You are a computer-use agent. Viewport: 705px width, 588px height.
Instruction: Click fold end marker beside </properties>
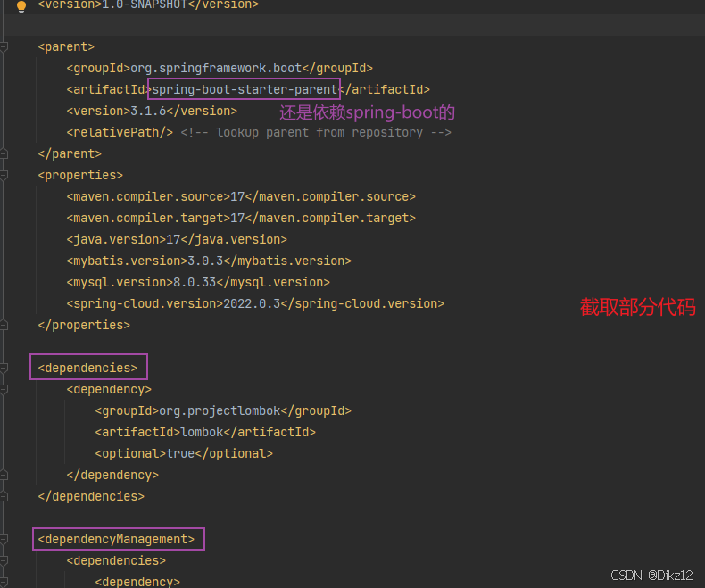(x=4, y=325)
